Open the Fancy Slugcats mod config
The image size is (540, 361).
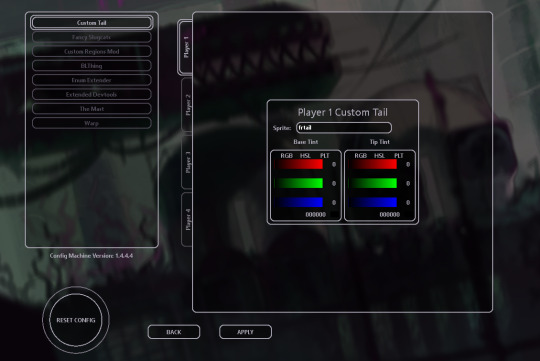[x=92, y=37]
